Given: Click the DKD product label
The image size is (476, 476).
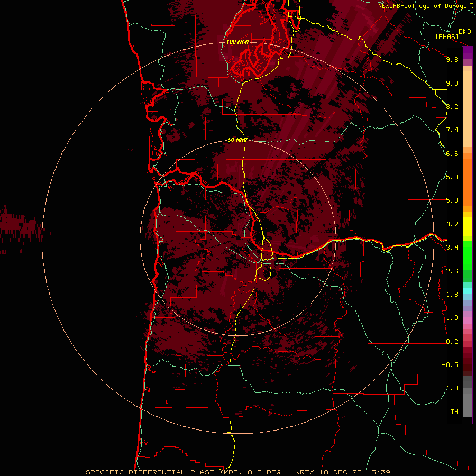Looking at the screenshot, I should [x=465, y=32].
